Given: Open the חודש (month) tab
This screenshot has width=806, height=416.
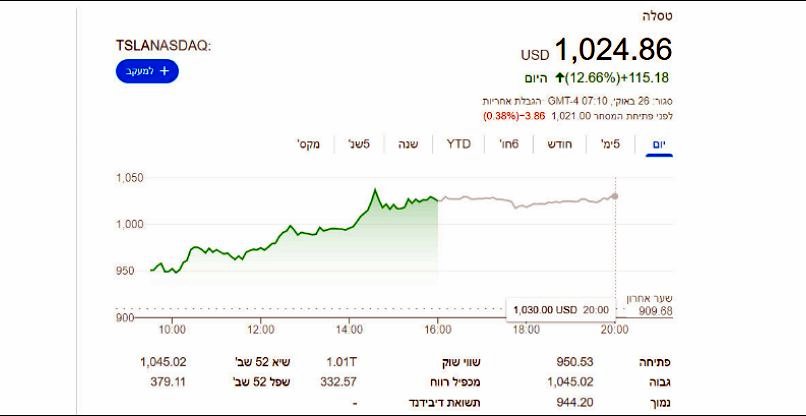Looking at the screenshot, I should [555, 144].
